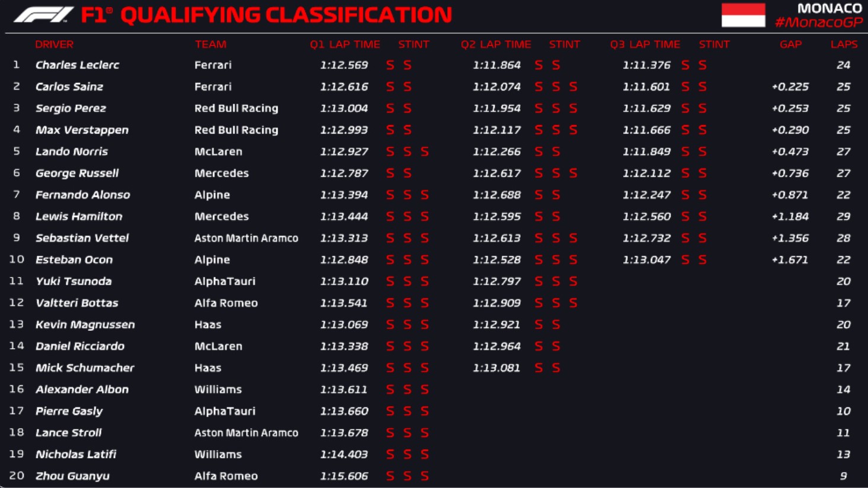
Task: Click third soft tyre icon in Norris Q1 stint
Action: pos(425,152)
